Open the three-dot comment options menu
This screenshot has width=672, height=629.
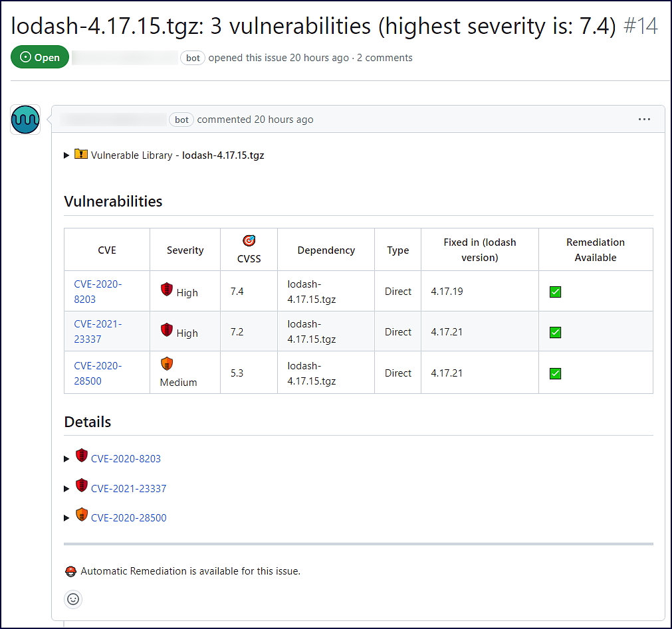point(644,120)
